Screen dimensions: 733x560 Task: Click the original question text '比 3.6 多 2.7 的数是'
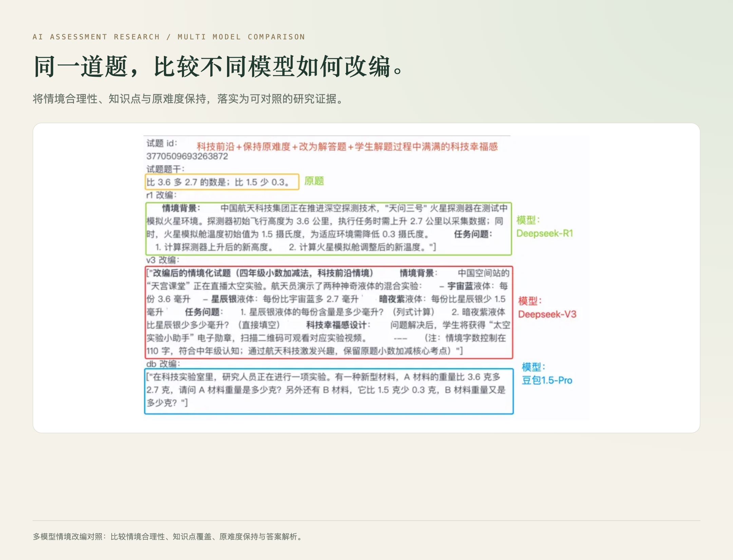tap(222, 182)
